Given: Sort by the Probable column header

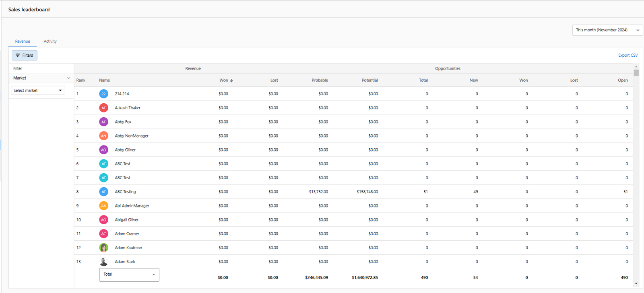Looking at the screenshot, I should pyautogui.click(x=320, y=80).
